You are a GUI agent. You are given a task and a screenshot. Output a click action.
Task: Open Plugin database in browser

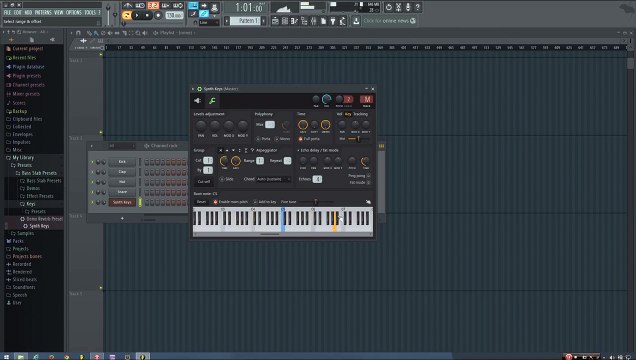coord(28,66)
